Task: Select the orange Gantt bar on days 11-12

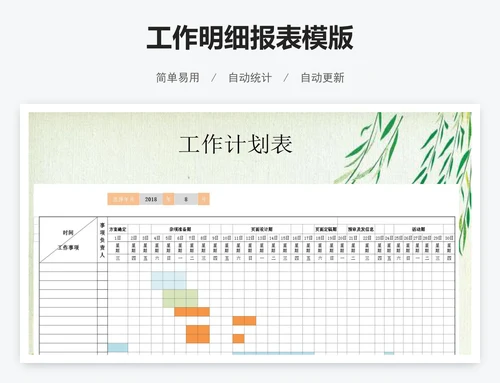Action: coord(244,321)
